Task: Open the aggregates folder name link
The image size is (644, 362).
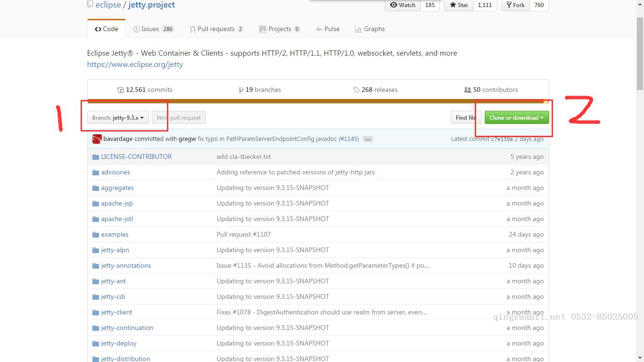Action: click(117, 188)
